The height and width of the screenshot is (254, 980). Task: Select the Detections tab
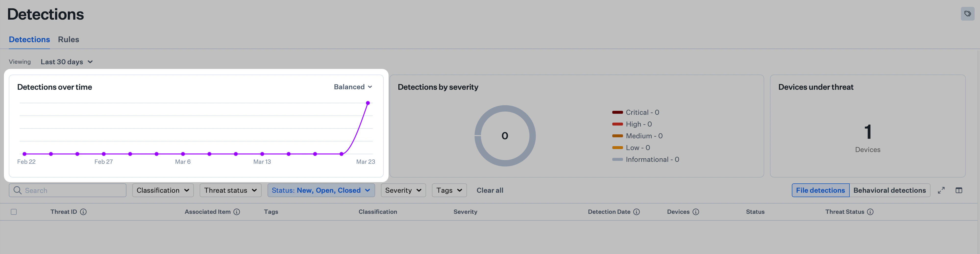(x=29, y=39)
